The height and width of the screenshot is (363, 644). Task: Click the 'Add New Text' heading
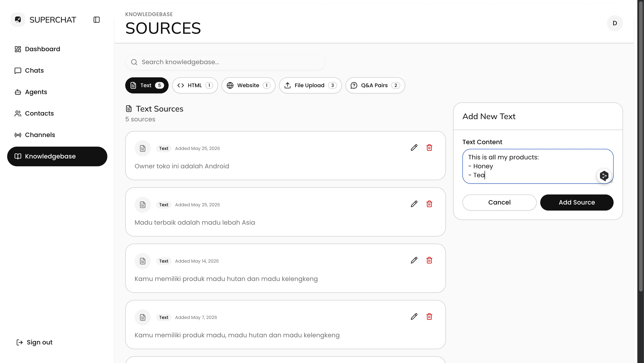(x=489, y=116)
